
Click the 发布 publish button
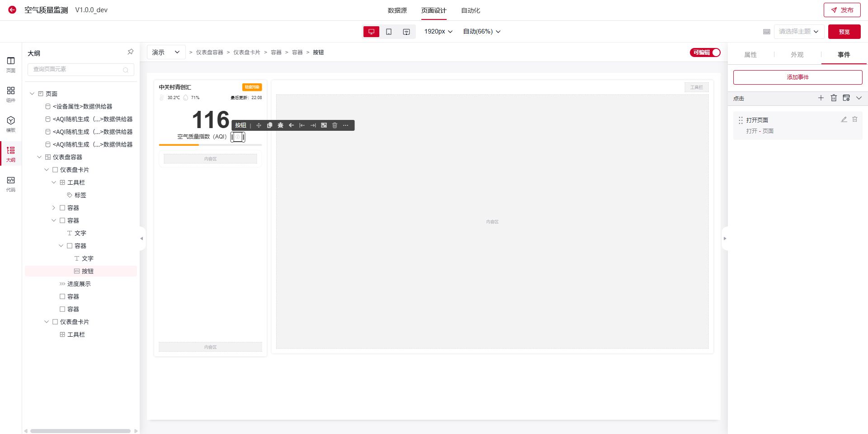pos(842,10)
